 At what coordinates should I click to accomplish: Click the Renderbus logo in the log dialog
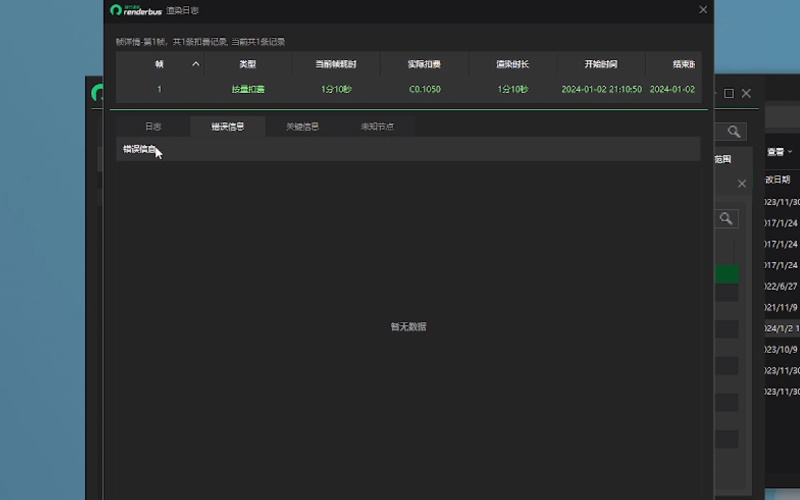pos(136,10)
